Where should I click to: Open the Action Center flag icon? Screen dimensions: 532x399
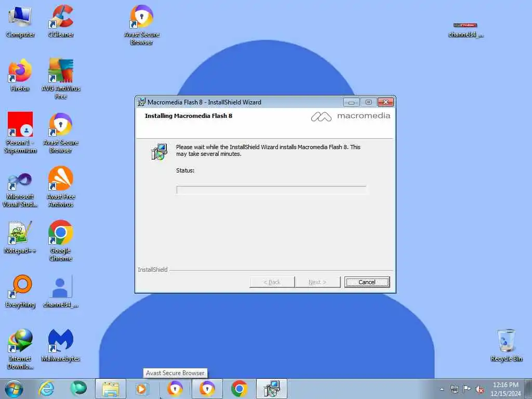[467, 389]
